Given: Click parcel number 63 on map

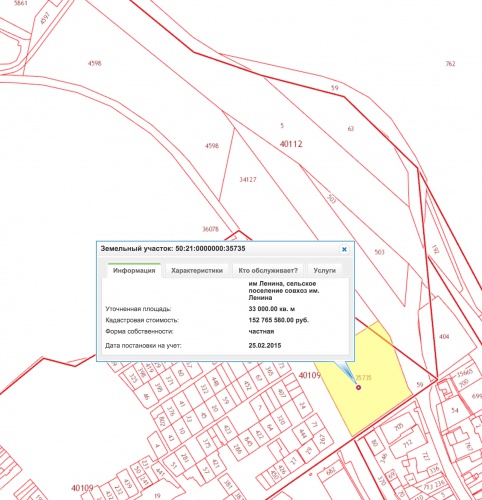Looking at the screenshot, I should coord(351,128).
